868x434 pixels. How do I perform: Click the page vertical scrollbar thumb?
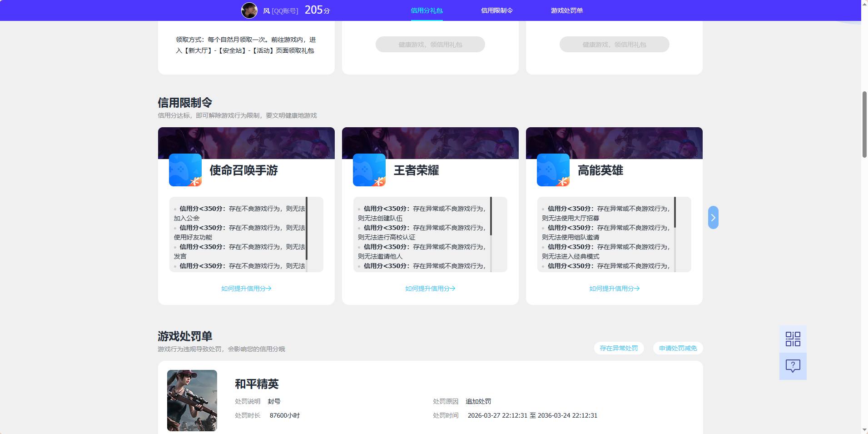point(864,125)
